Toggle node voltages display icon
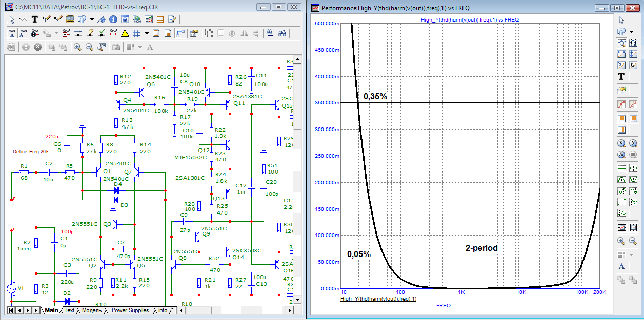The width and height of the screenshot is (644, 320). [66, 33]
